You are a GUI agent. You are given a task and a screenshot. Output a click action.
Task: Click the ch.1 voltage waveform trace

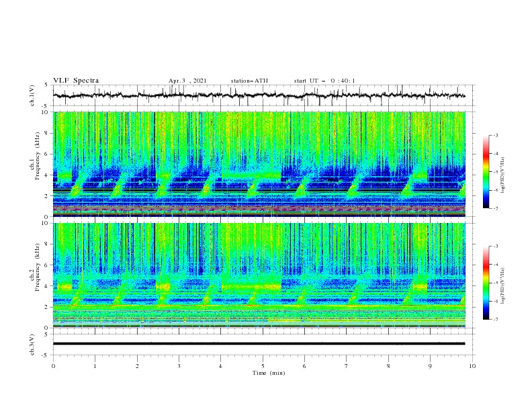click(x=259, y=95)
